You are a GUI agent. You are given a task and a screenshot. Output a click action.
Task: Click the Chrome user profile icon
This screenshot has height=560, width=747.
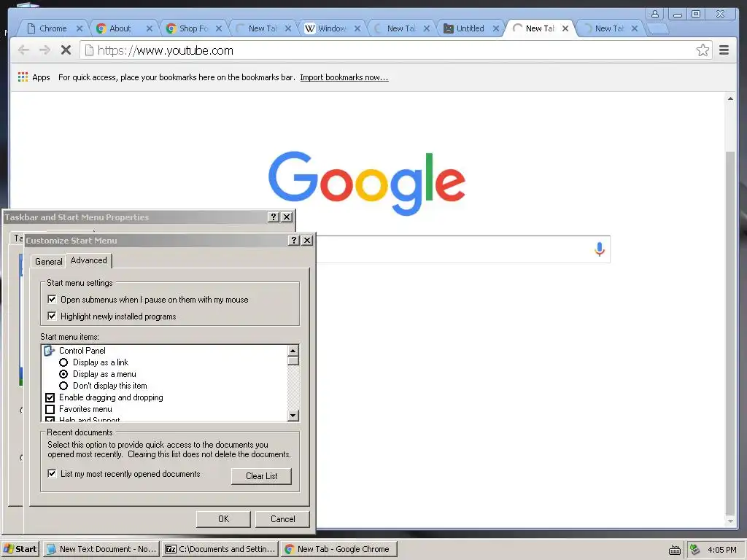(655, 14)
